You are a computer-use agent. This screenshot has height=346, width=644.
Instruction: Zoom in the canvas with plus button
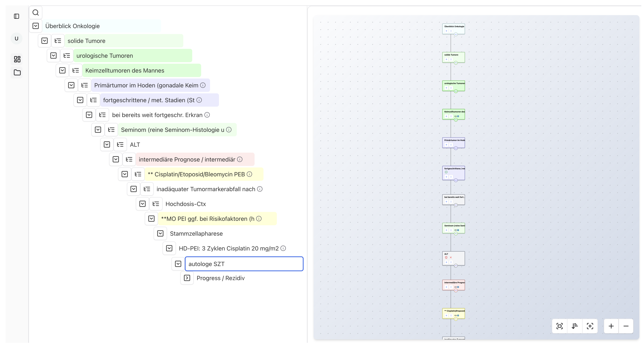[611, 326]
